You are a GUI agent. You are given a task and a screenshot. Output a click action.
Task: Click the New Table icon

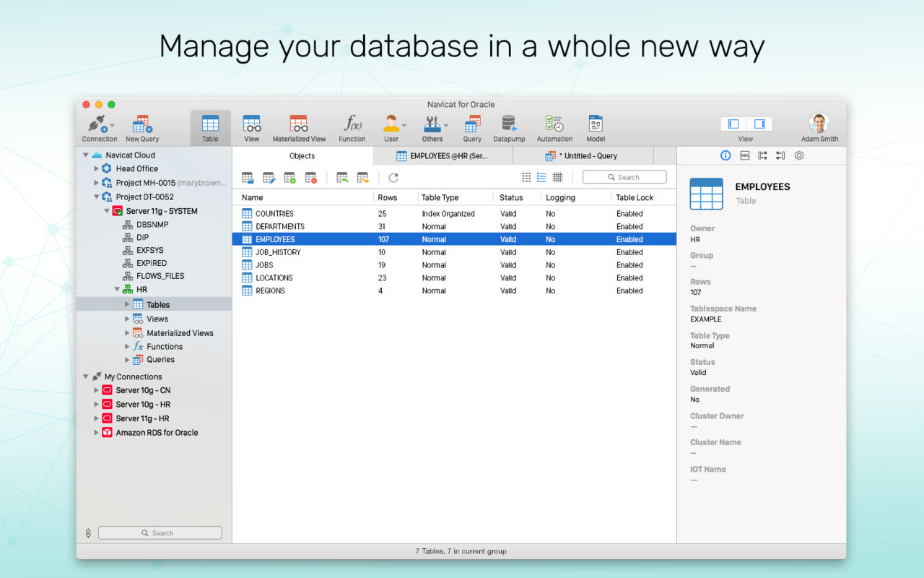[289, 178]
